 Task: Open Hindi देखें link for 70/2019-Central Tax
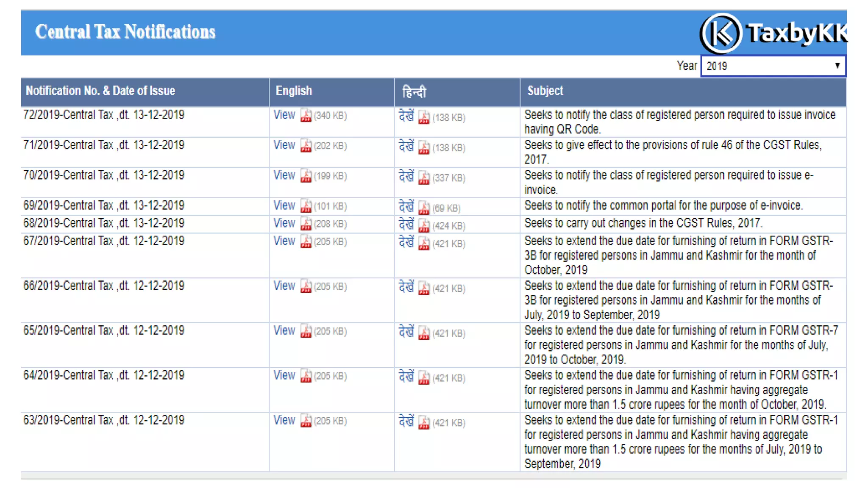(x=406, y=176)
